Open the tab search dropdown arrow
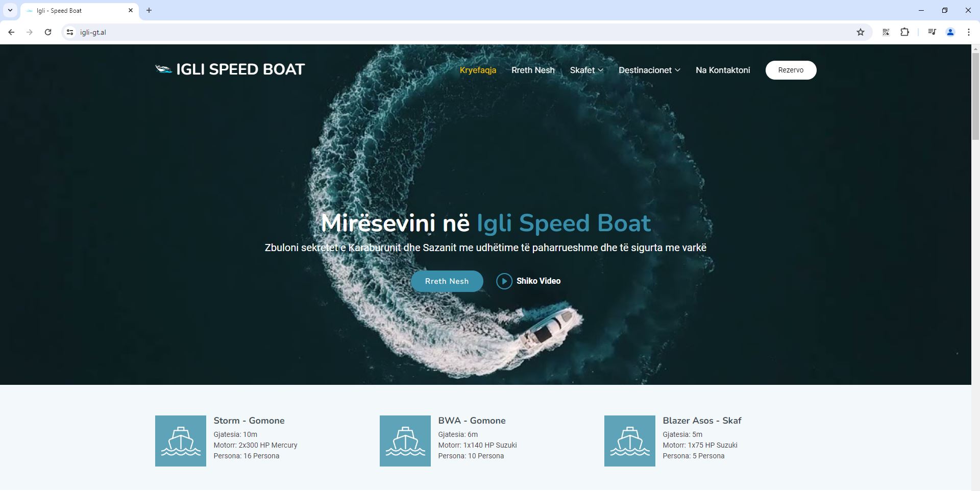980x491 pixels. click(10, 10)
